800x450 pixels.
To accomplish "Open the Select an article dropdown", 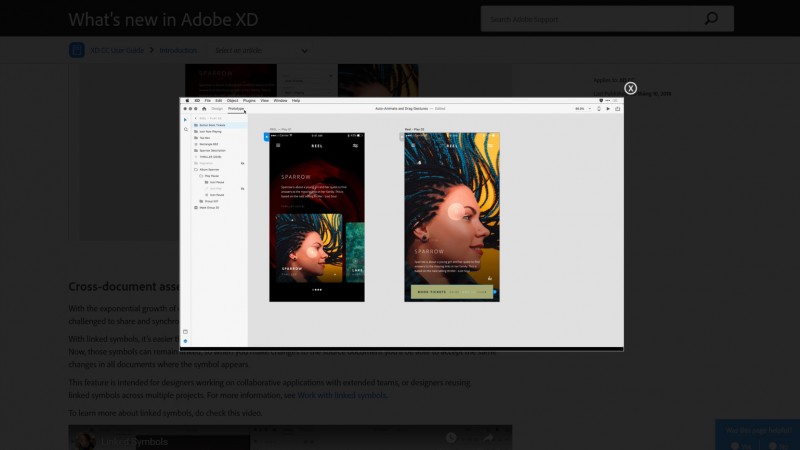I will (x=261, y=51).
